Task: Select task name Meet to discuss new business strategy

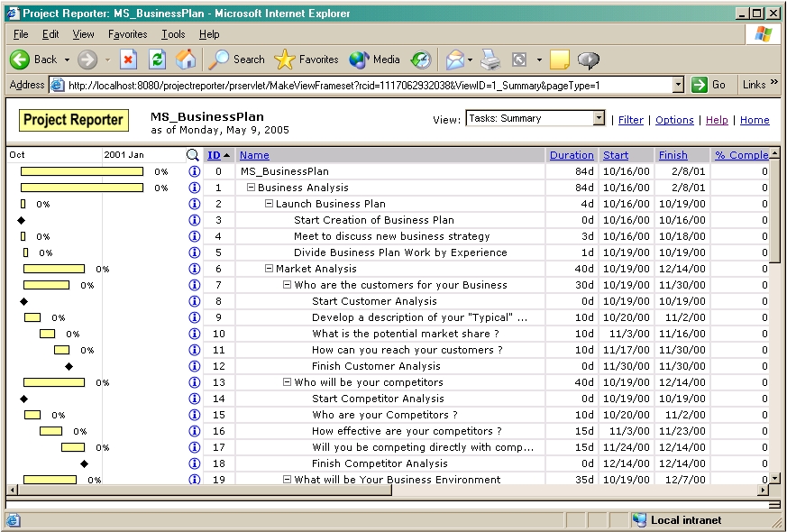Action: pyautogui.click(x=391, y=236)
